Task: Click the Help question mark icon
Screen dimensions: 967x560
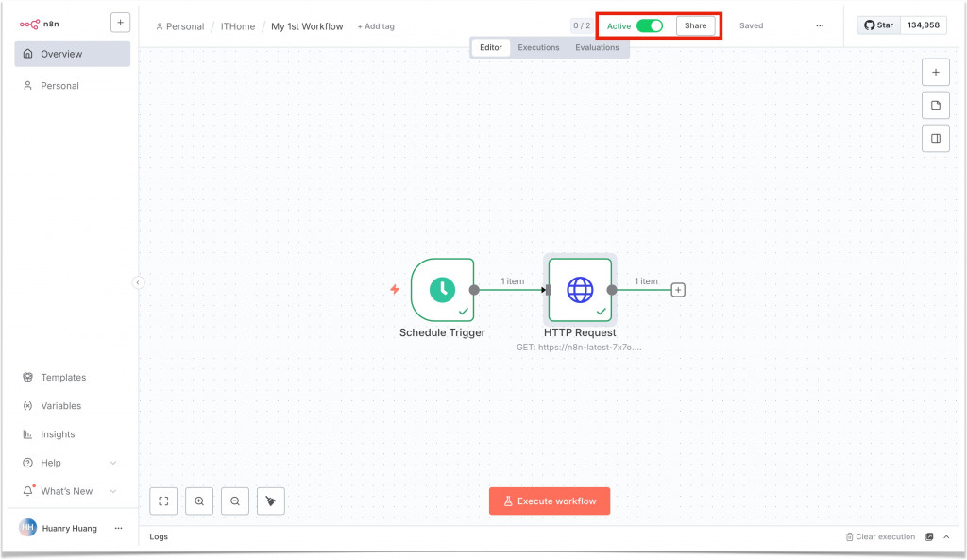Action: (27, 463)
